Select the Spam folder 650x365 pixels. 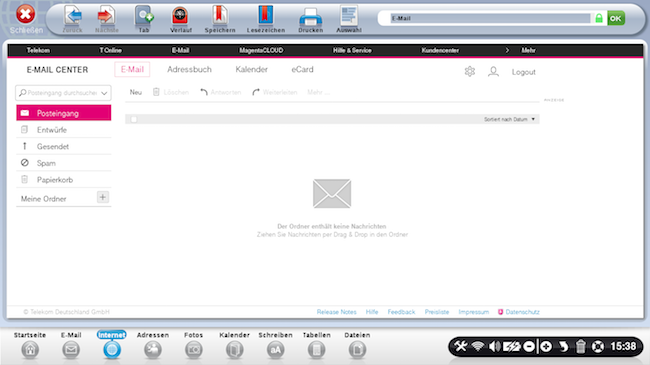tap(64, 163)
